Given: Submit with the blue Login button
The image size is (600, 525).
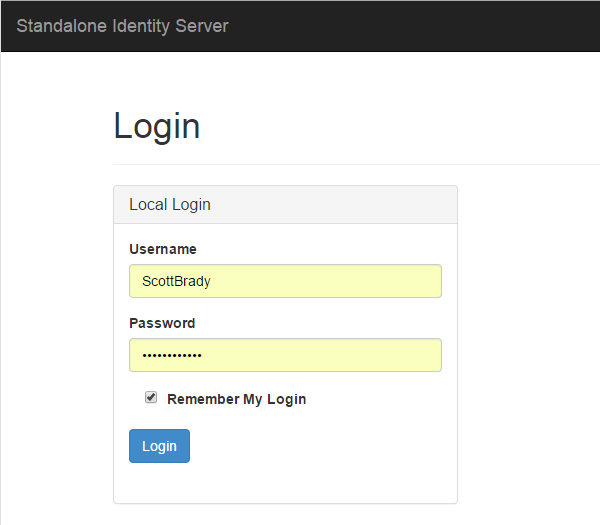Looking at the screenshot, I should [x=159, y=446].
